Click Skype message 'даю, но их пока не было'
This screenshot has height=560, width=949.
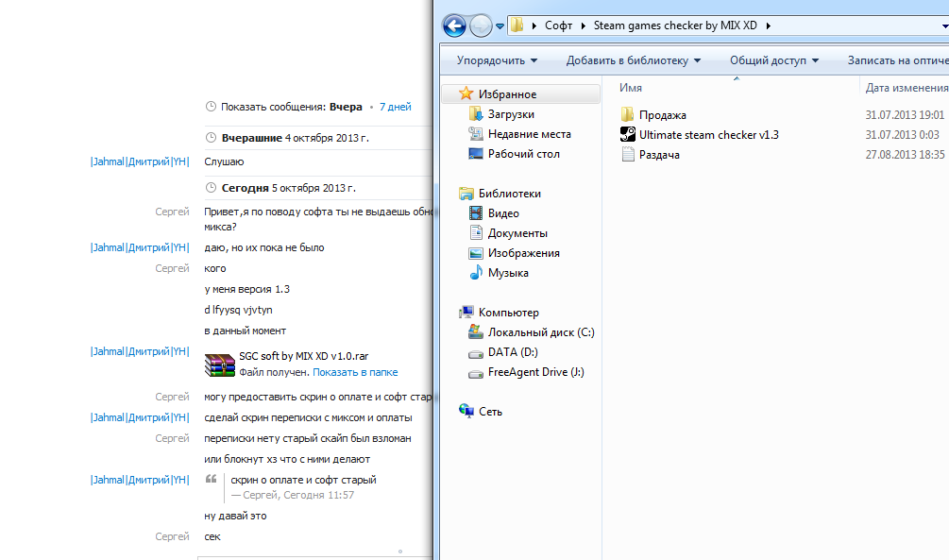coord(263,247)
